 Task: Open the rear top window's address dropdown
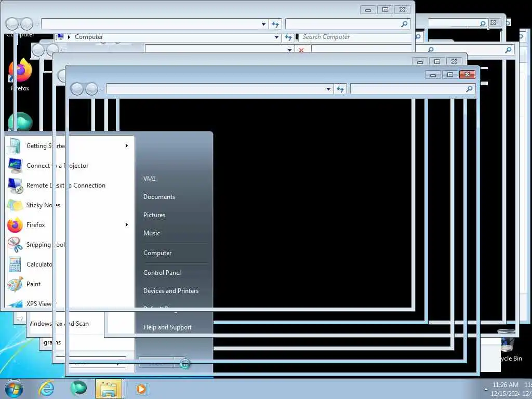(x=263, y=24)
